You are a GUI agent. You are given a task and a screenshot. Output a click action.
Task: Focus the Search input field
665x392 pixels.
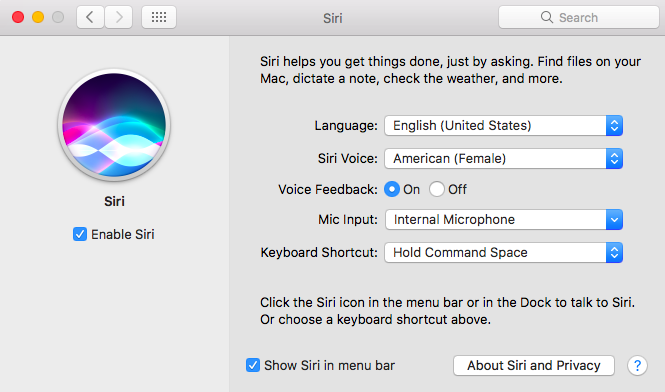pos(578,17)
